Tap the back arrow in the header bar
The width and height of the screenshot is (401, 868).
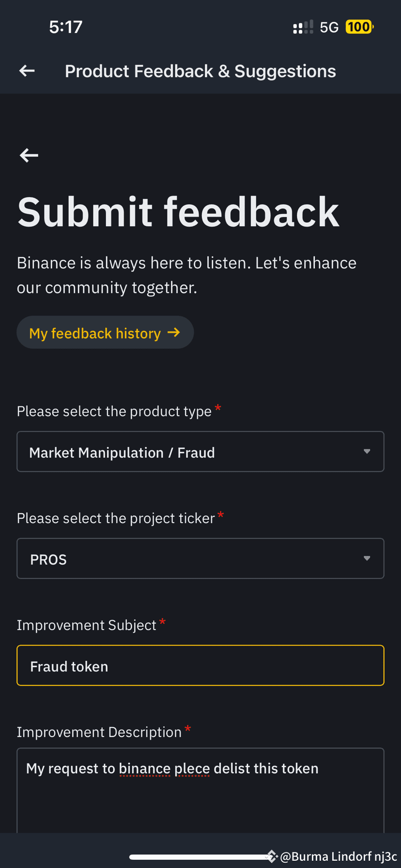pos(26,70)
